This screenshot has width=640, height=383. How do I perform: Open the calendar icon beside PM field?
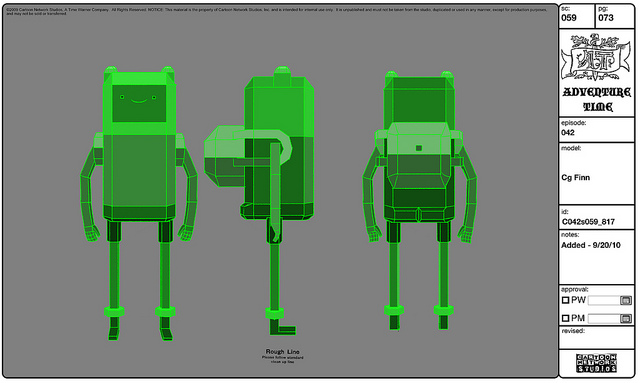[625, 318]
